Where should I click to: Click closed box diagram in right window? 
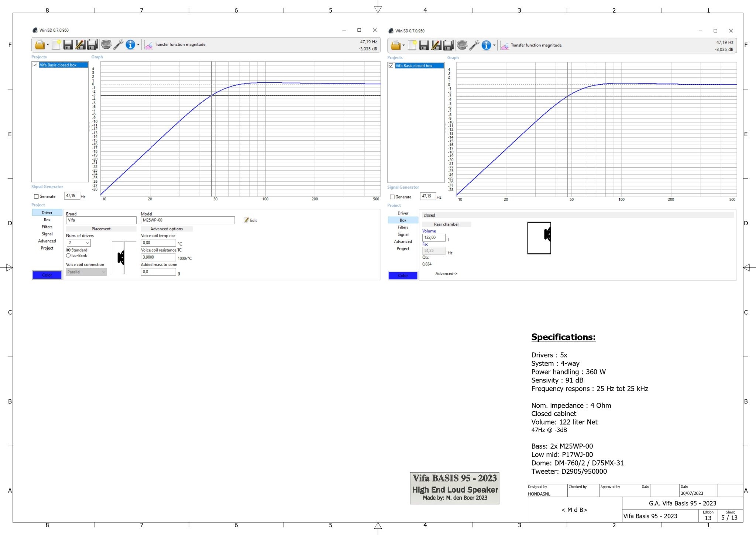tap(539, 238)
